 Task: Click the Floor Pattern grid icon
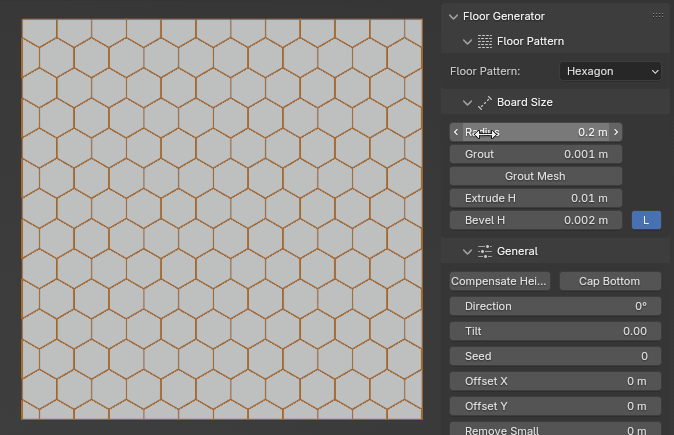485,41
